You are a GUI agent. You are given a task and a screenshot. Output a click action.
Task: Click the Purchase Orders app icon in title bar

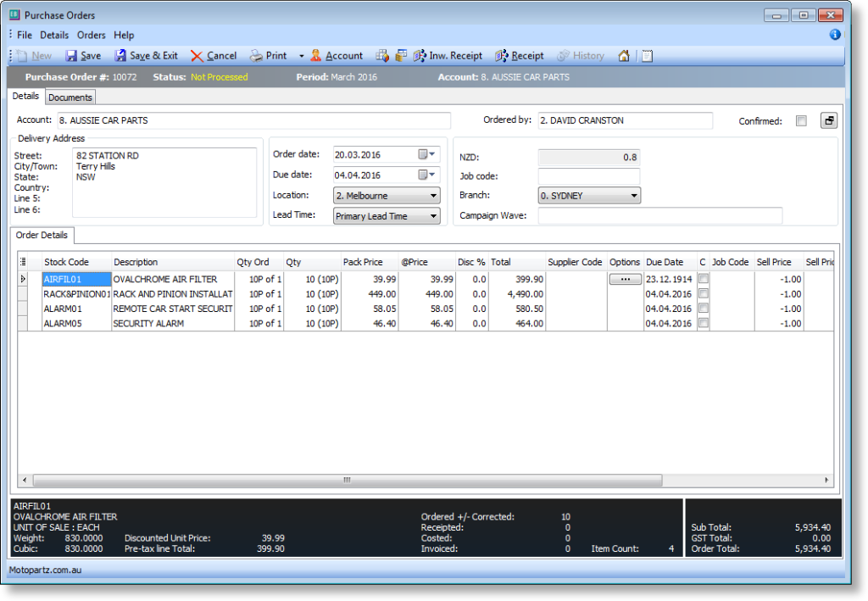[x=14, y=15]
